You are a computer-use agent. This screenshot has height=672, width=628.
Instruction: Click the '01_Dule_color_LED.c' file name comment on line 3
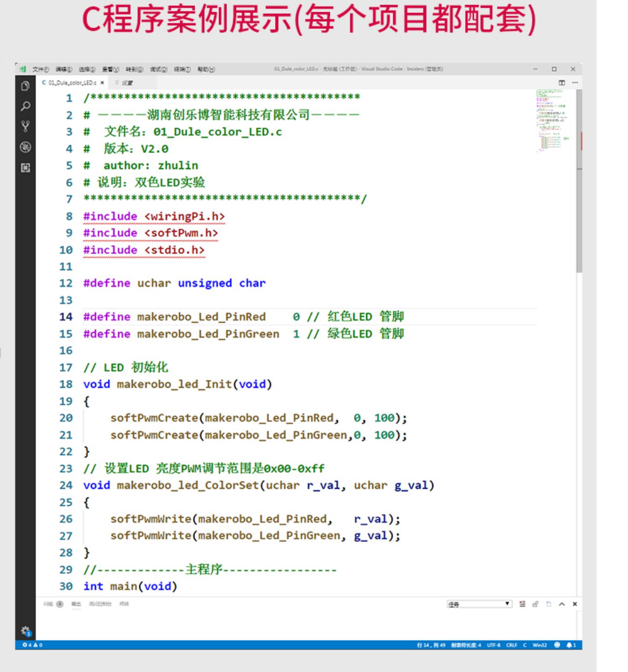tap(218, 132)
